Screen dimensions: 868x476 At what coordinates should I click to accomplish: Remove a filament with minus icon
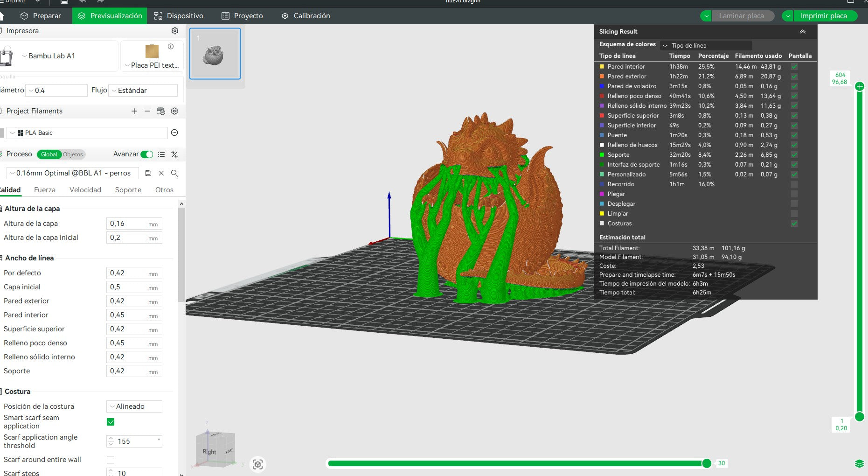click(147, 111)
